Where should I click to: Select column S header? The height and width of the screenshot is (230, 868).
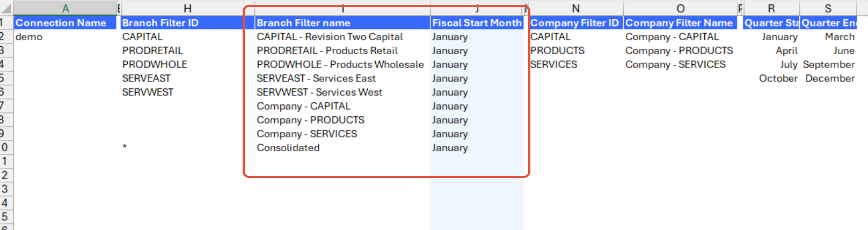coord(828,9)
